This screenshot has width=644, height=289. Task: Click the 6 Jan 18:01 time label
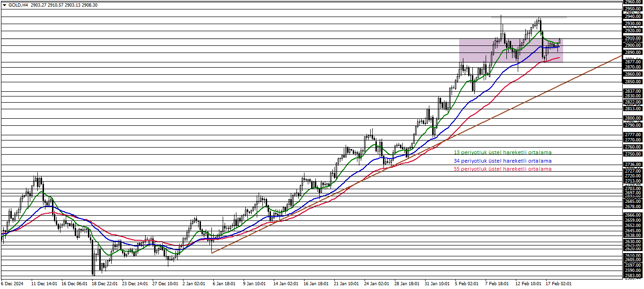(225, 284)
